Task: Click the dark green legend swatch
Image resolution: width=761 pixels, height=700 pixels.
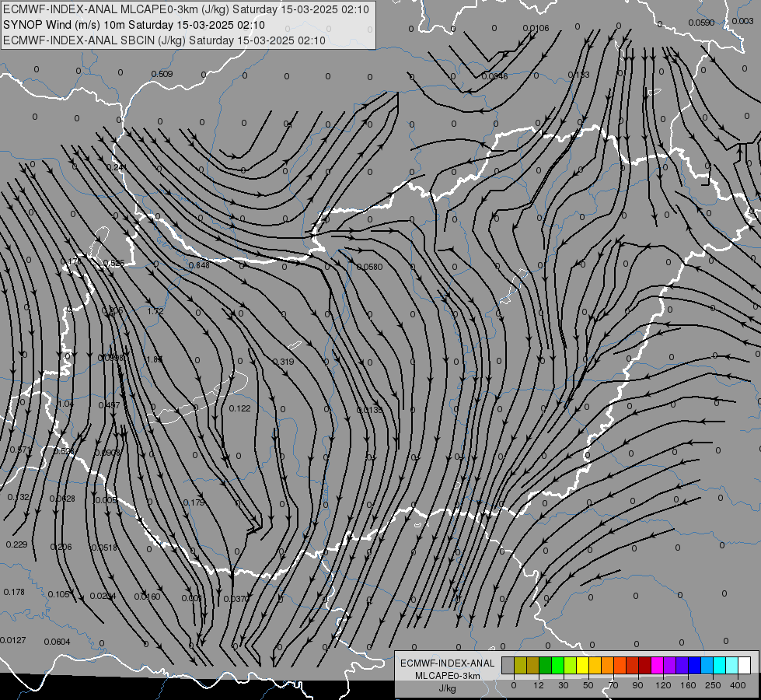Action: pyautogui.click(x=546, y=665)
